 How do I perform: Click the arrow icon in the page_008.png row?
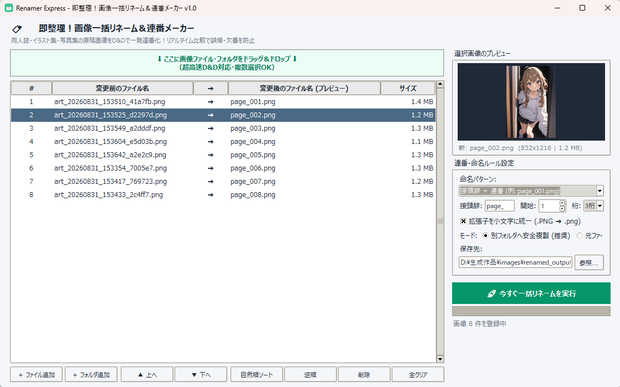210,195
